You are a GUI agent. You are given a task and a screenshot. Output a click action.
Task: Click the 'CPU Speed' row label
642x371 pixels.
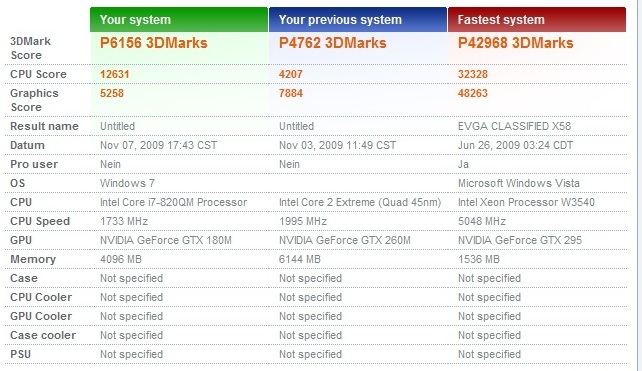pyautogui.click(x=40, y=222)
